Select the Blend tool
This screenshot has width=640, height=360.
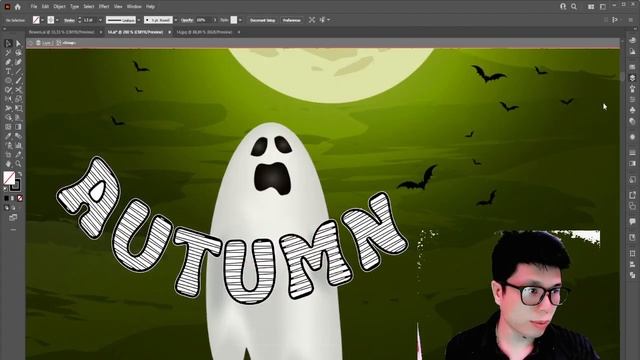click(18, 136)
